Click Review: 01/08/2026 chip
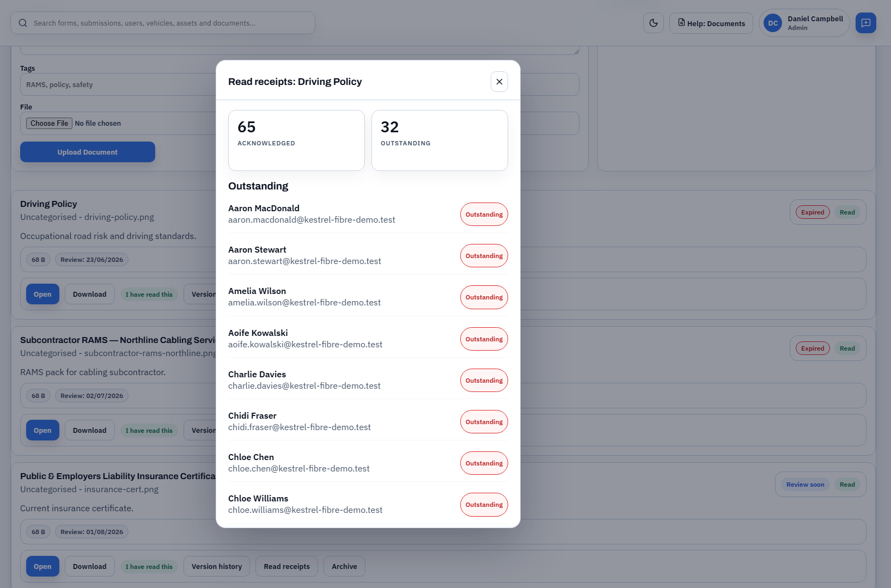The image size is (891, 588). click(91, 532)
